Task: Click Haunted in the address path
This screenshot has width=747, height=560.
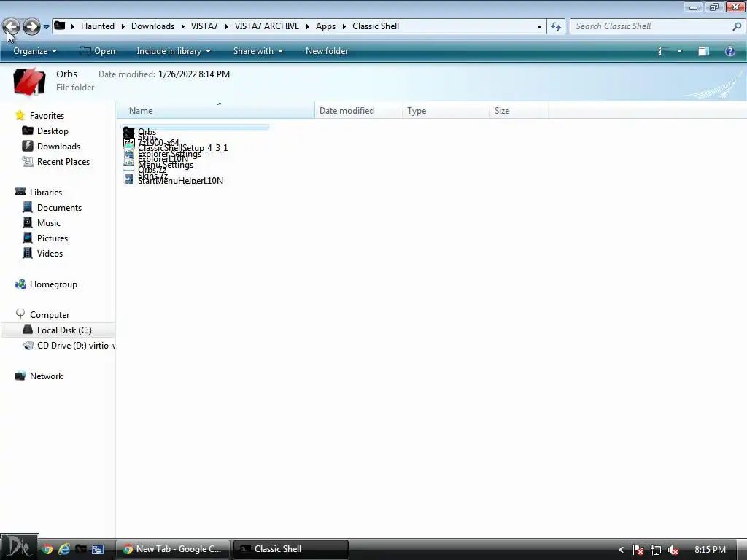Action: pyautogui.click(x=98, y=26)
